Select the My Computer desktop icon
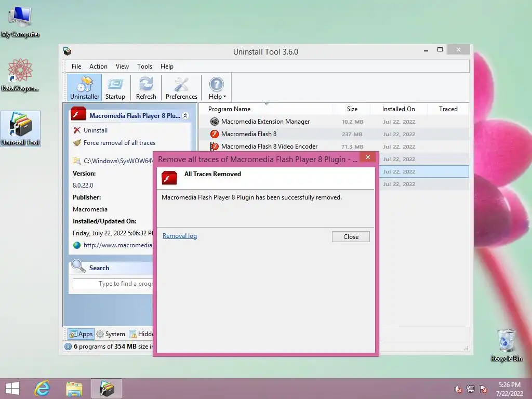 click(x=20, y=22)
